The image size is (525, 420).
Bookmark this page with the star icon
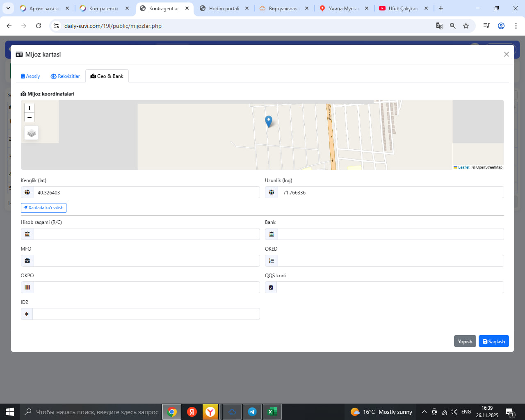tap(466, 26)
